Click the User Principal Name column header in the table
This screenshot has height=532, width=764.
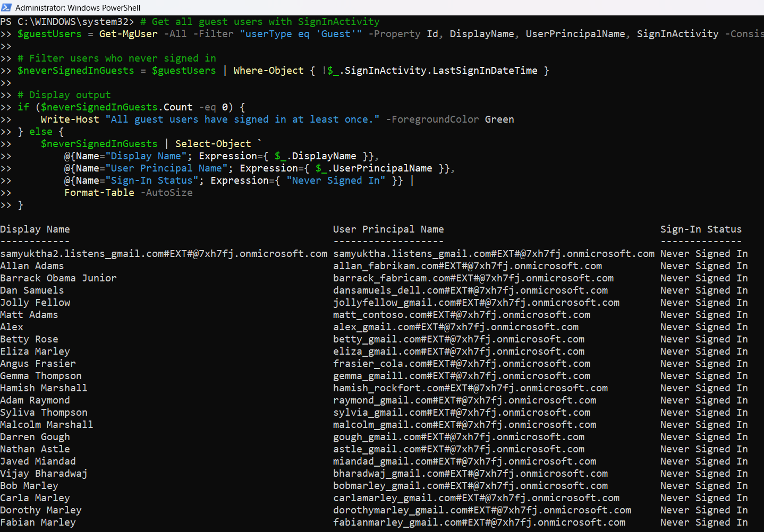coord(388,229)
